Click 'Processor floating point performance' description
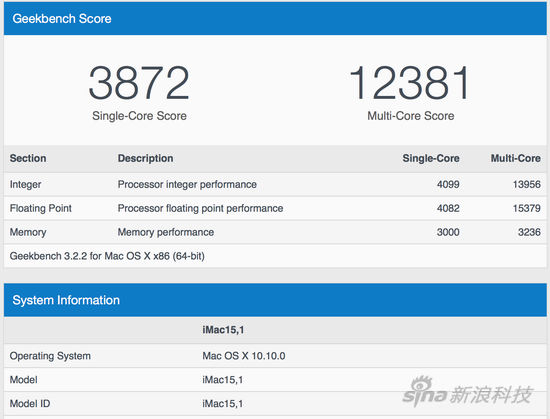The height and width of the screenshot is (419, 550). pyautogui.click(x=201, y=208)
